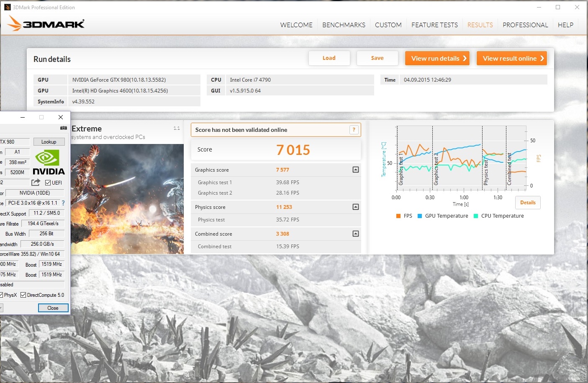Click the Save button
This screenshot has height=383, width=588.
[377, 58]
